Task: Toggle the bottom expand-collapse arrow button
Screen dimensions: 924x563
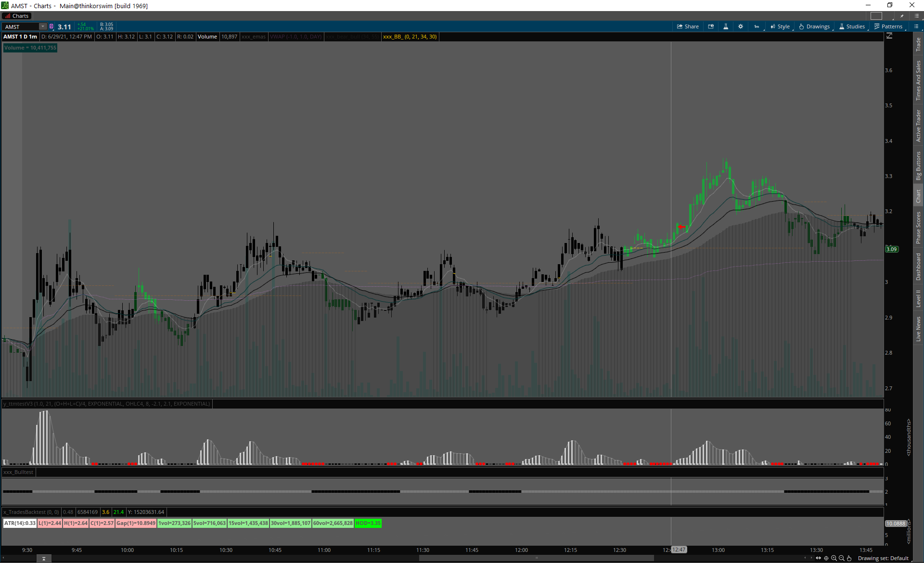Action: click(44, 559)
